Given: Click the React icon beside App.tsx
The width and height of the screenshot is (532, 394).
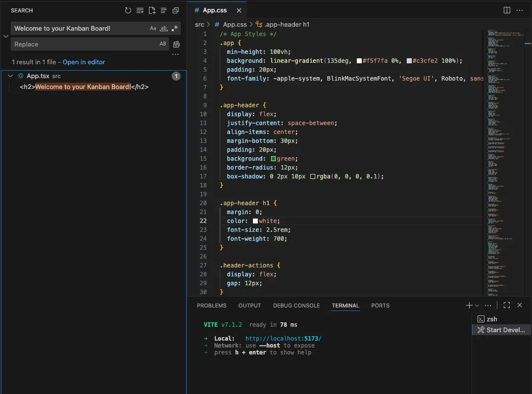Looking at the screenshot, I should pyautogui.click(x=21, y=76).
